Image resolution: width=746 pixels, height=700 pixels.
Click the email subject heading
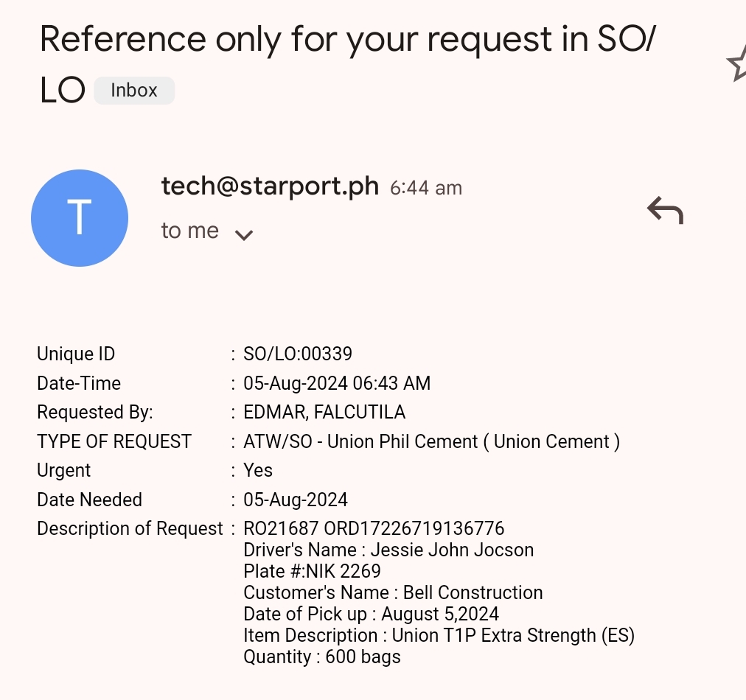(346, 39)
